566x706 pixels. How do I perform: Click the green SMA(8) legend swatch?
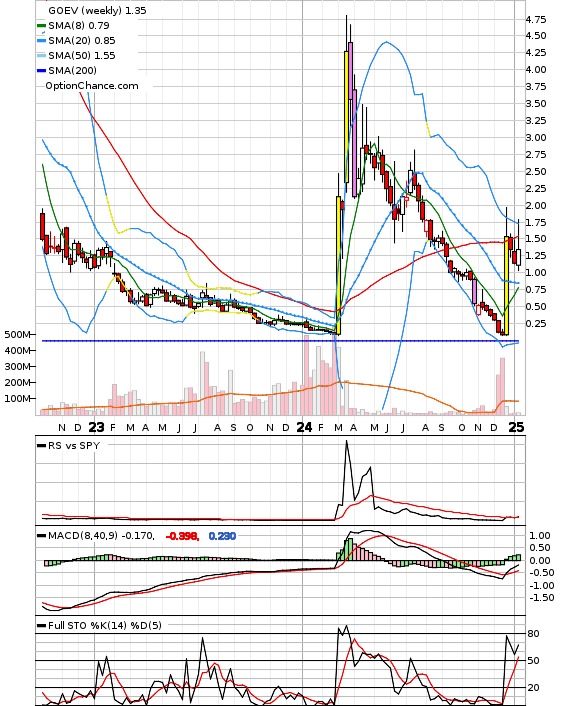[x=41, y=26]
